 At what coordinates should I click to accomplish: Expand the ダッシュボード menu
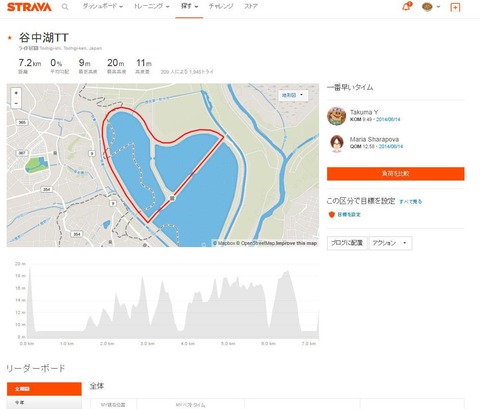click(x=103, y=6)
